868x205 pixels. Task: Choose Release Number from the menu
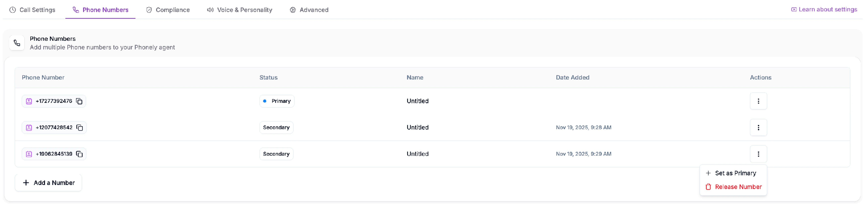[x=733, y=186]
